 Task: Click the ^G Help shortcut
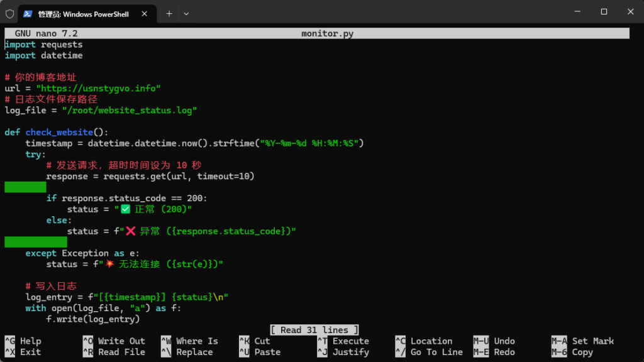click(23, 341)
